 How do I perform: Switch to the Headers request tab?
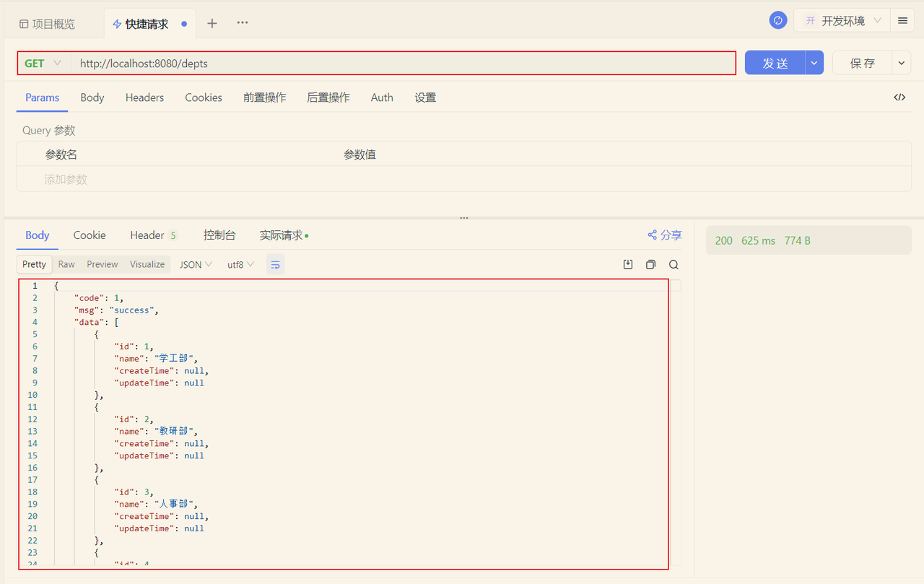(144, 97)
